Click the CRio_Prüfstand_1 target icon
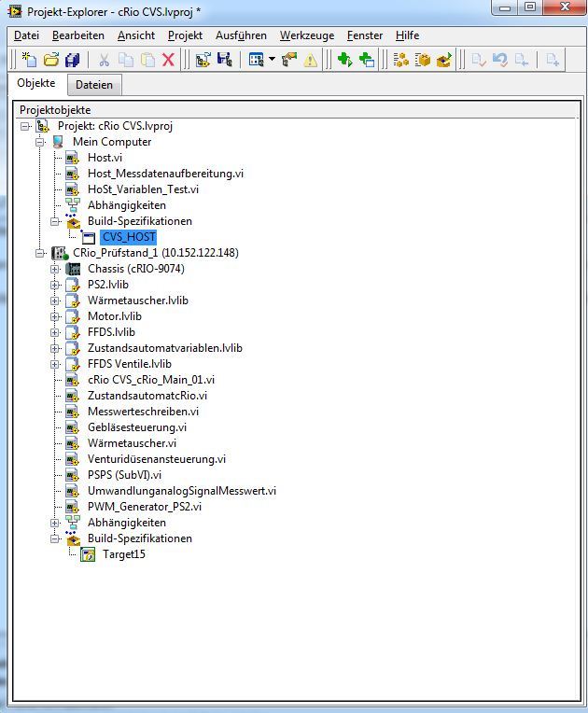Screen dimensions: 588x713 tap(59, 253)
